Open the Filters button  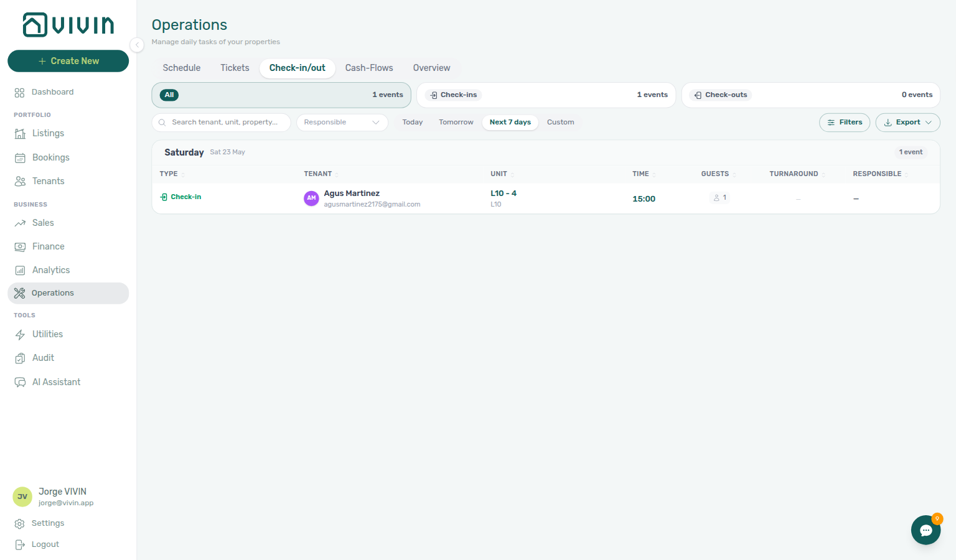pyautogui.click(x=845, y=123)
